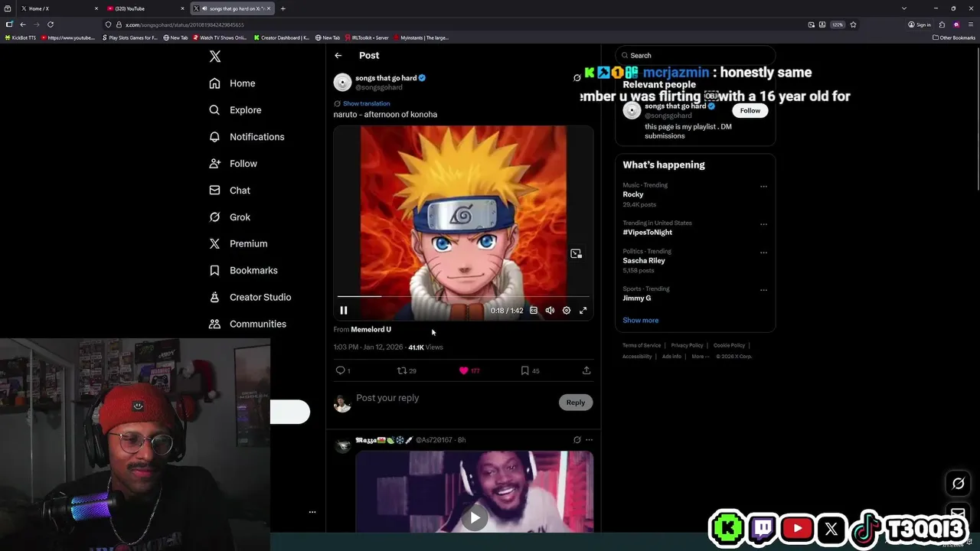Open Memelord U source link
Image resolution: width=980 pixels, height=551 pixels.
(371, 329)
